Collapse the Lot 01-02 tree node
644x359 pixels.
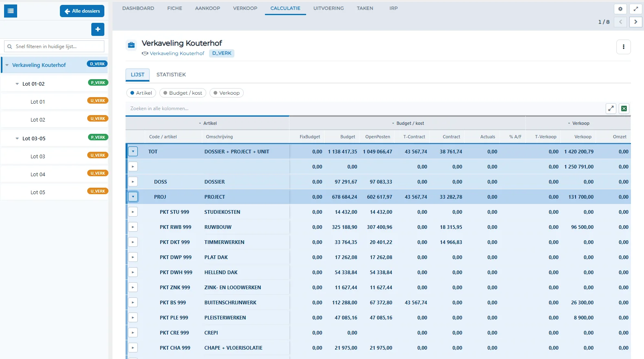[x=17, y=84]
